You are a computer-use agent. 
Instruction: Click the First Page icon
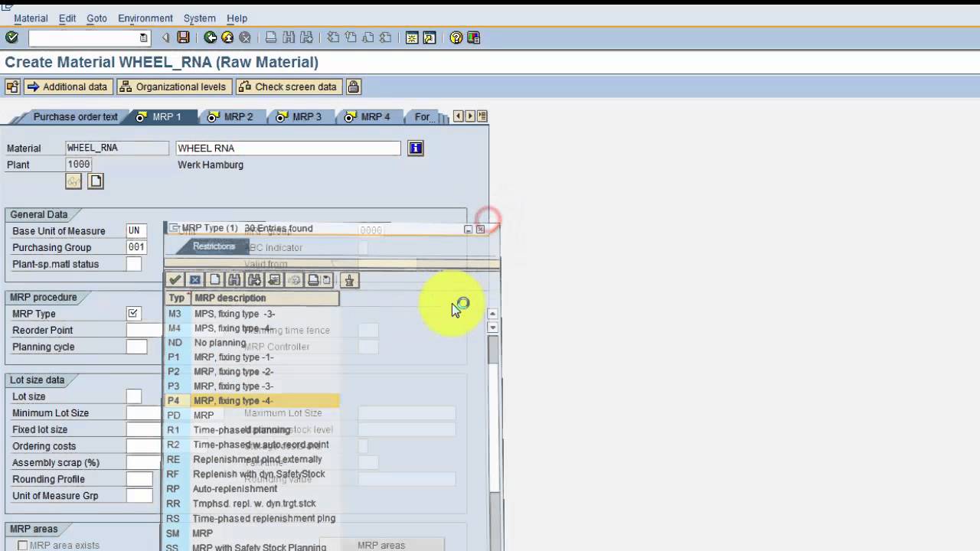click(x=333, y=37)
